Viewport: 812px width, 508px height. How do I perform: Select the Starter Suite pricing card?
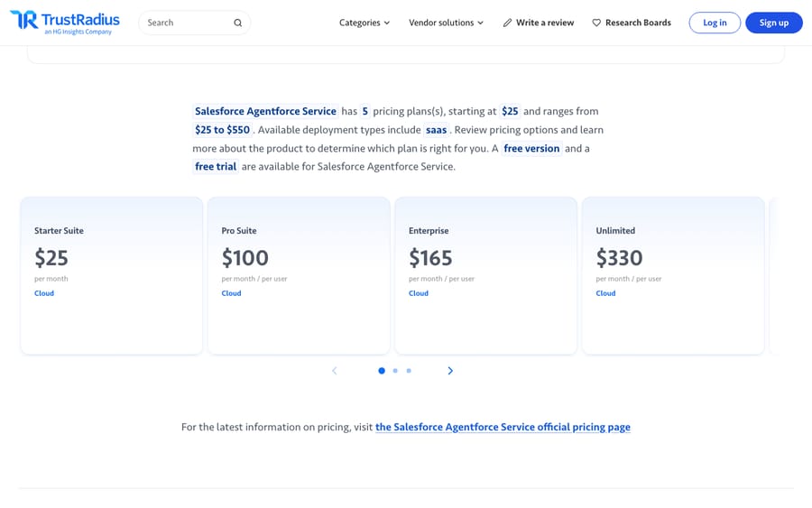click(x=111, y=275)
